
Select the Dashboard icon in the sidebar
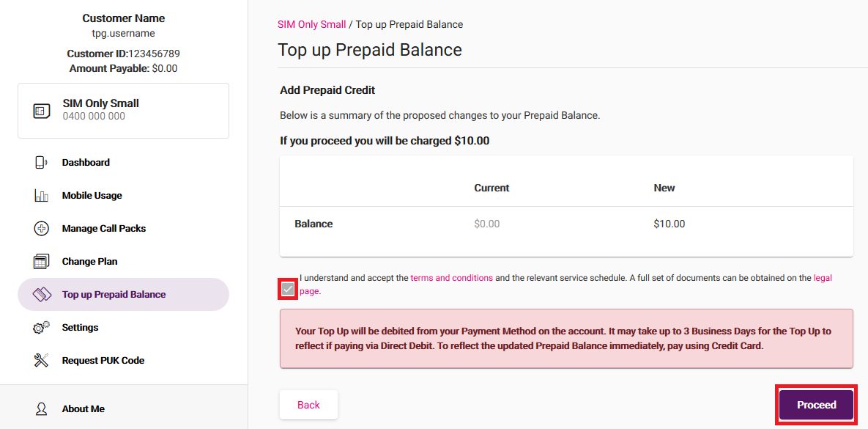coord(42,162)
